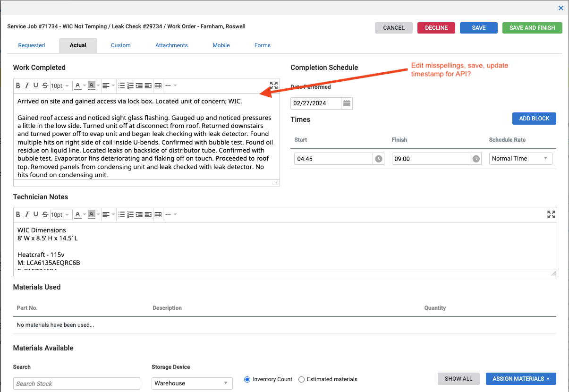Click the Add Block button
Image resolution: width=569 pixels, height=392 pixels.
pos(534,119)
